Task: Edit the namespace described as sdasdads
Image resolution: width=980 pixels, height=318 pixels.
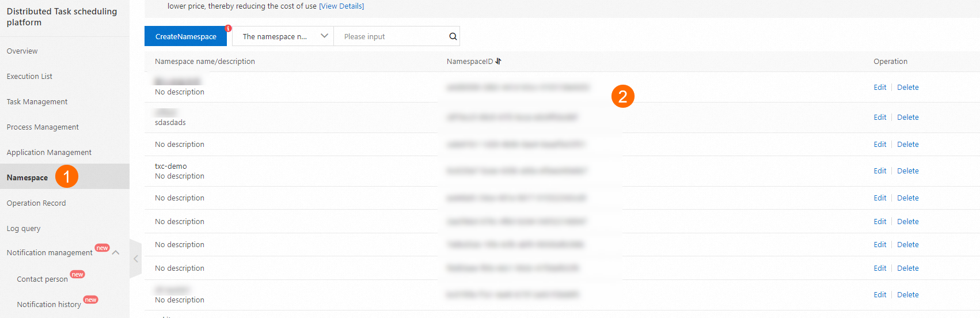Action: pos(880,117)
